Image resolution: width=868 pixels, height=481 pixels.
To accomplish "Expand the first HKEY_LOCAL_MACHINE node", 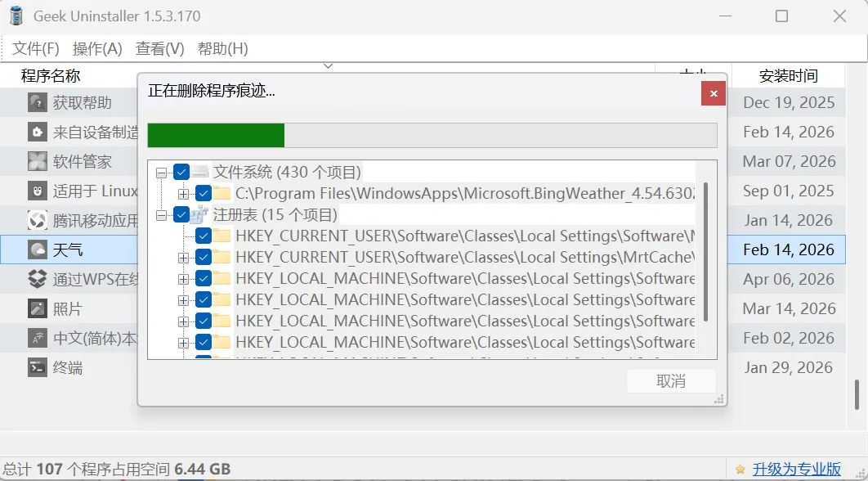I will 183,279.
